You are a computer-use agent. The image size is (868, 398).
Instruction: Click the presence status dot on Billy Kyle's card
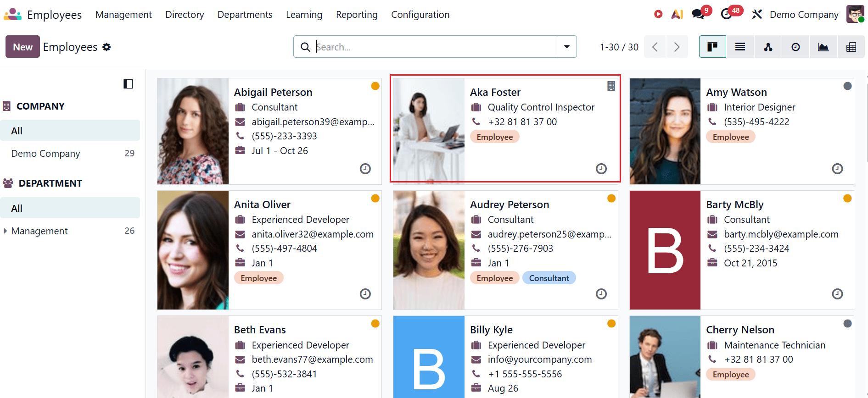click(611, 323)
